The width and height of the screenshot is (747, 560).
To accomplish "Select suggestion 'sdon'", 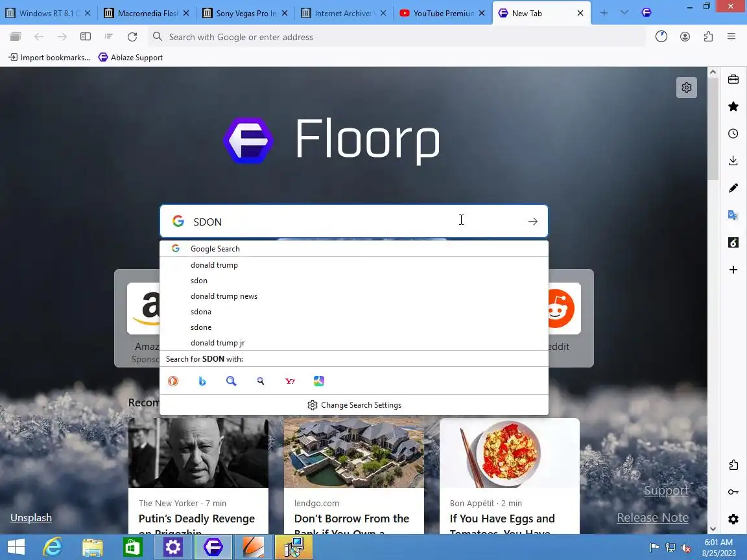I will [x=354, y=281].
